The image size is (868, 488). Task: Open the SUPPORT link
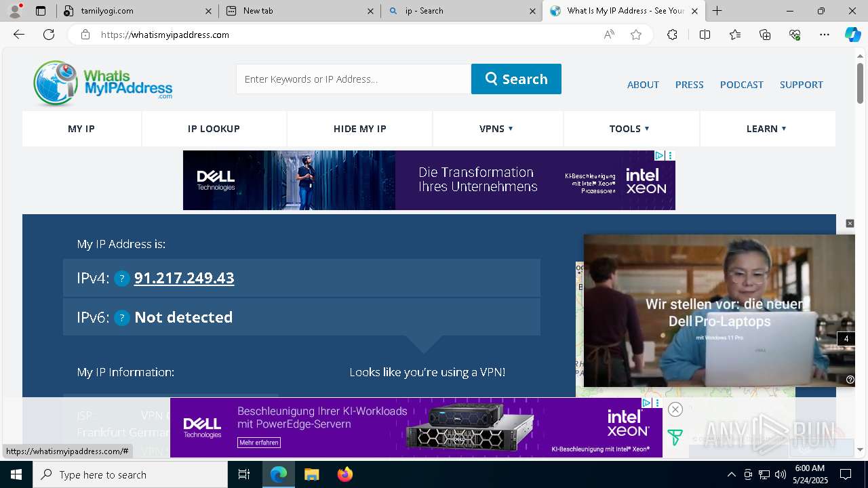[802, 85]
